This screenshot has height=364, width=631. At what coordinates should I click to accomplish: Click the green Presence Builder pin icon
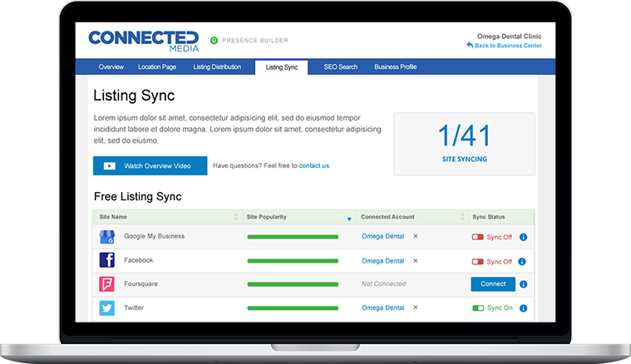pyautogui.click(x=214, y=40)
